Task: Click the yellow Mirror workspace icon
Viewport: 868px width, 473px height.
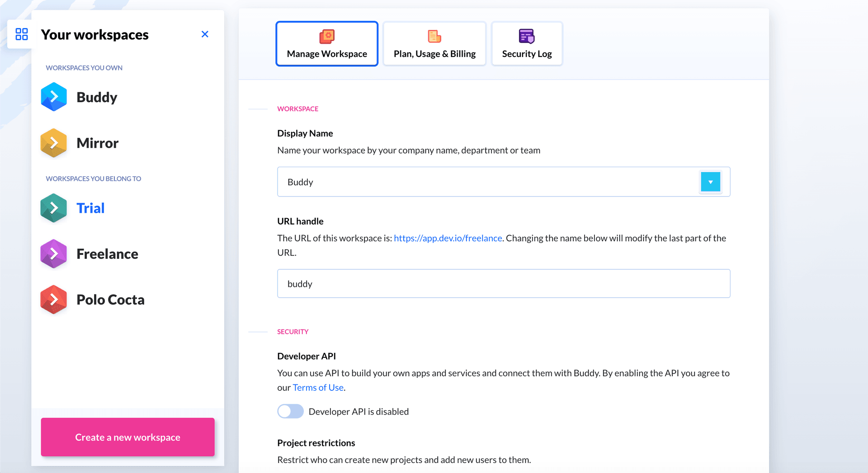Action: [x=54, y=143]
